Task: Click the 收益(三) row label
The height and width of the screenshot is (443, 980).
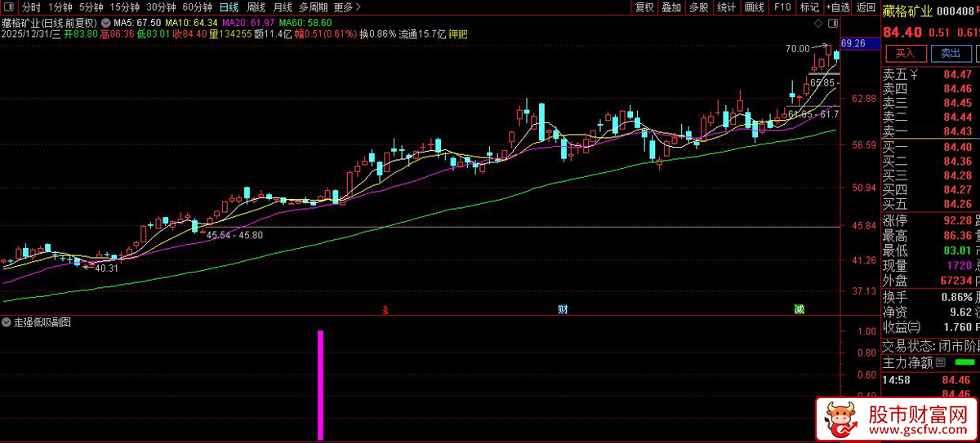Action: [902, 326]
